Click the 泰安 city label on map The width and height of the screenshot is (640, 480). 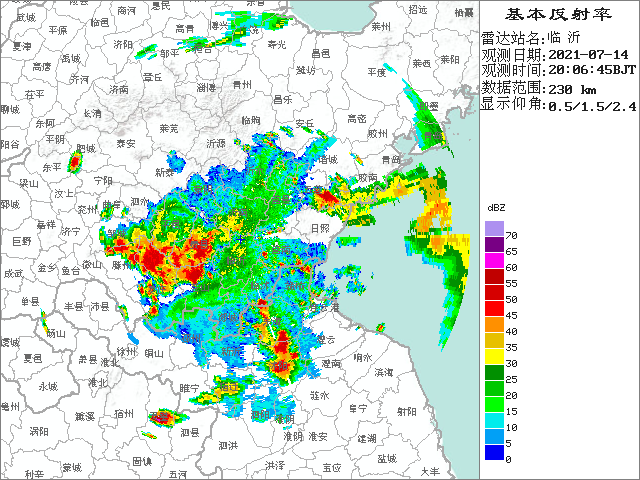click(x=126, y=144)
